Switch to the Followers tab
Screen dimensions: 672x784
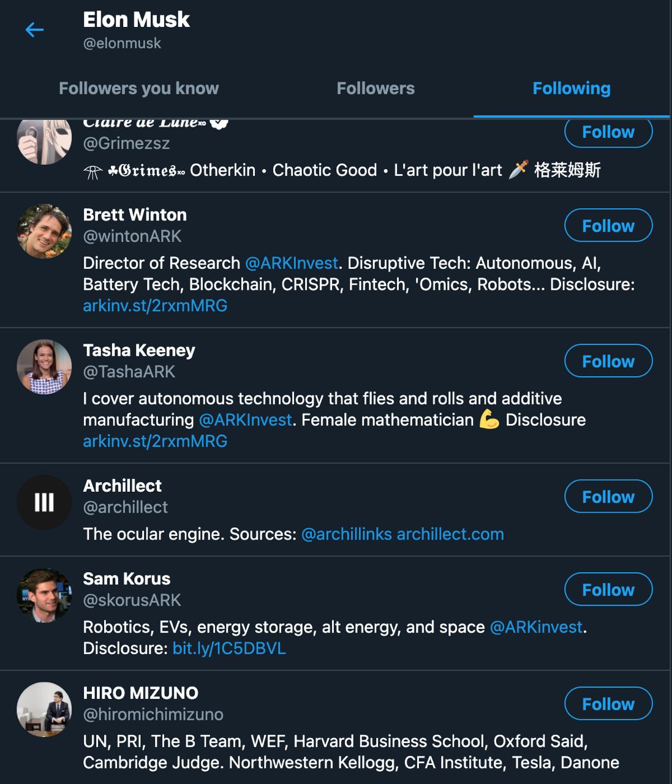pos(376,89)
